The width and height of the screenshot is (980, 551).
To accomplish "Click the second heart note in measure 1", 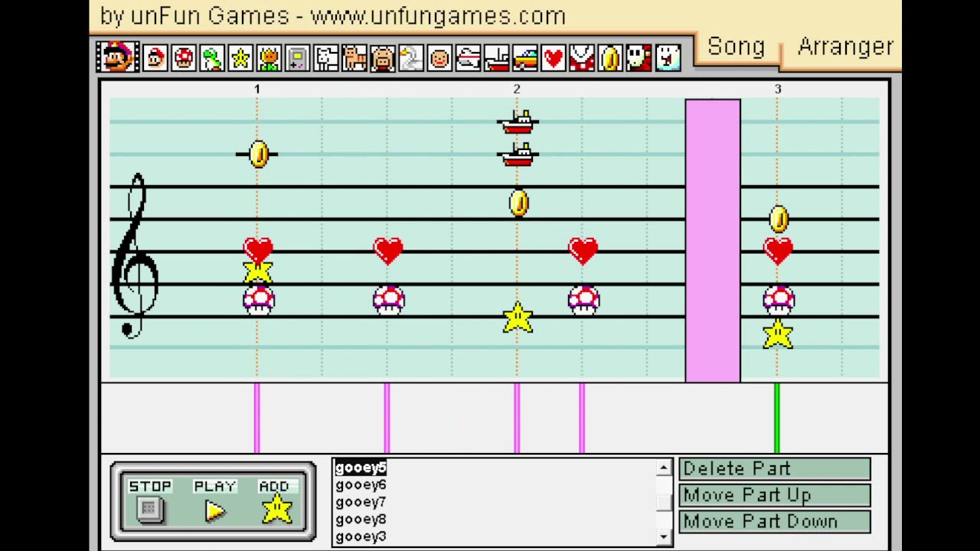I will [x=388, y=251].
